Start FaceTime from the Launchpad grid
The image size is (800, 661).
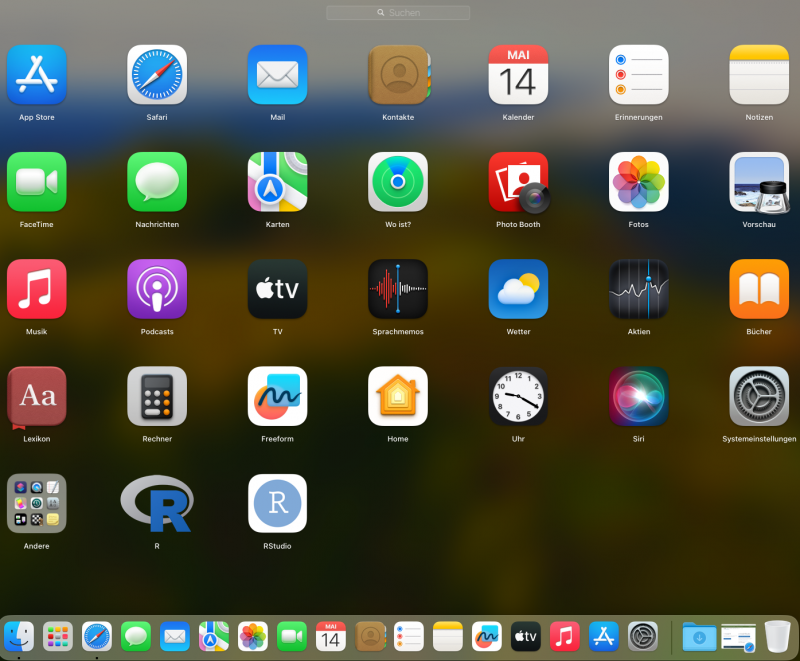tap(37, 182)
